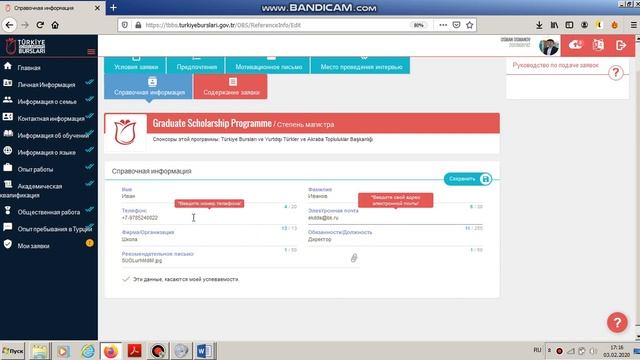This screenshot has height=360, width=640.
Task: Open the red Содержание заявки tab
Action: pyautogui.click(x=231, y=87)
